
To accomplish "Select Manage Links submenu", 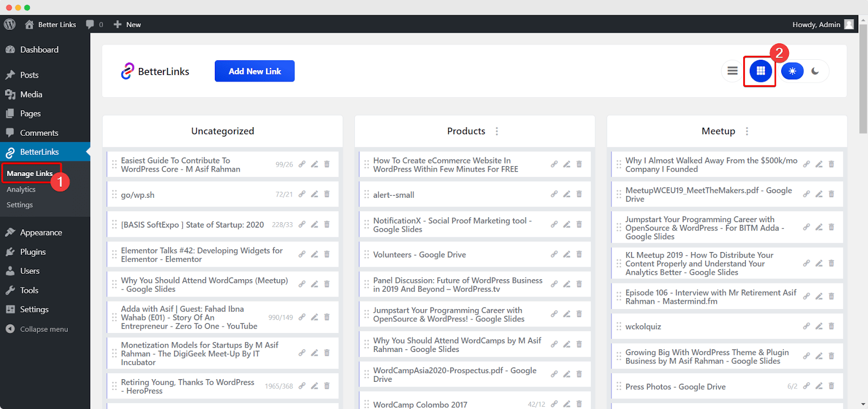I will click(30, 174).
